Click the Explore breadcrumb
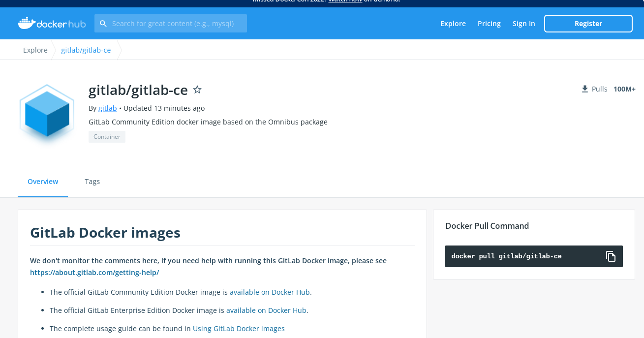 35,50
